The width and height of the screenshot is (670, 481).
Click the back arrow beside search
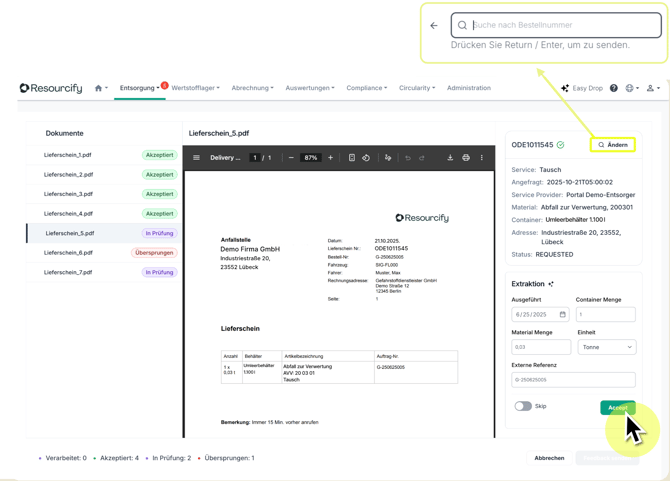[434, 26]
